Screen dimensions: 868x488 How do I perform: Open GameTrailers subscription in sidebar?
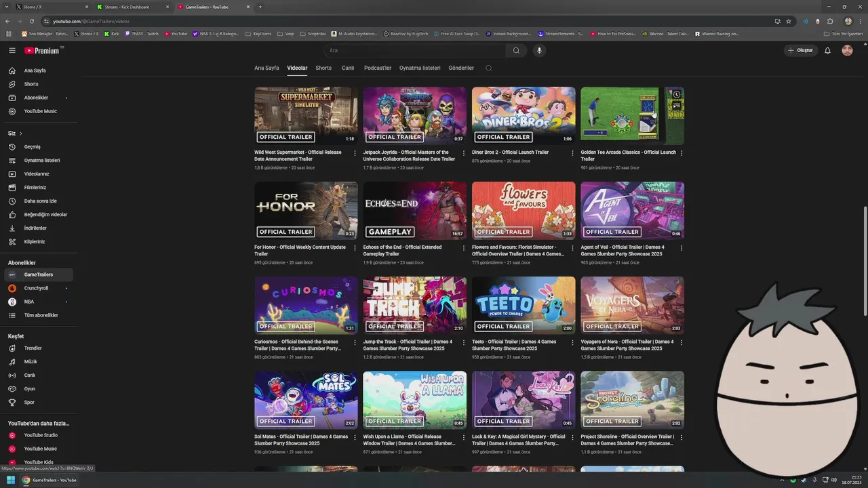(39, 274)
